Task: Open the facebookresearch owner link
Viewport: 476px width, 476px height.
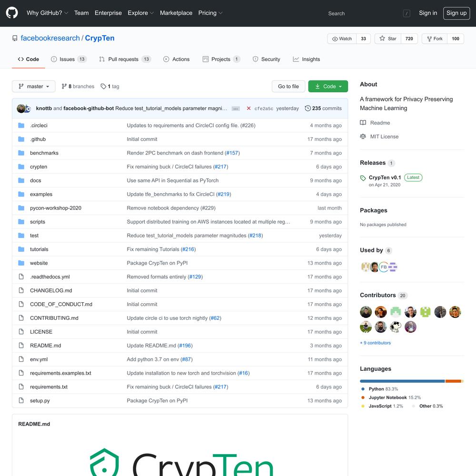Action: [x=50, y=38]
